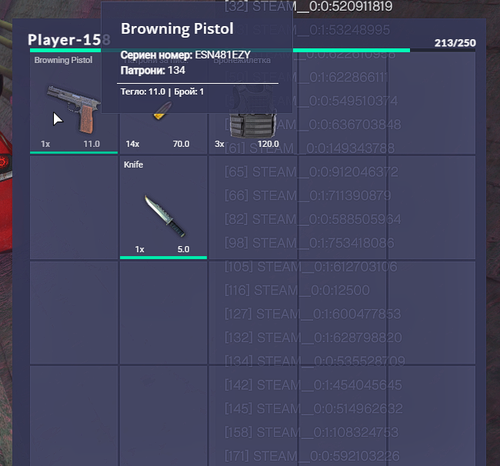Image resolution: width=500 pixels, height=466 pixels.
Task: Click player entry [98] STEAM_0:1:753418086
Action: [309, 243]
